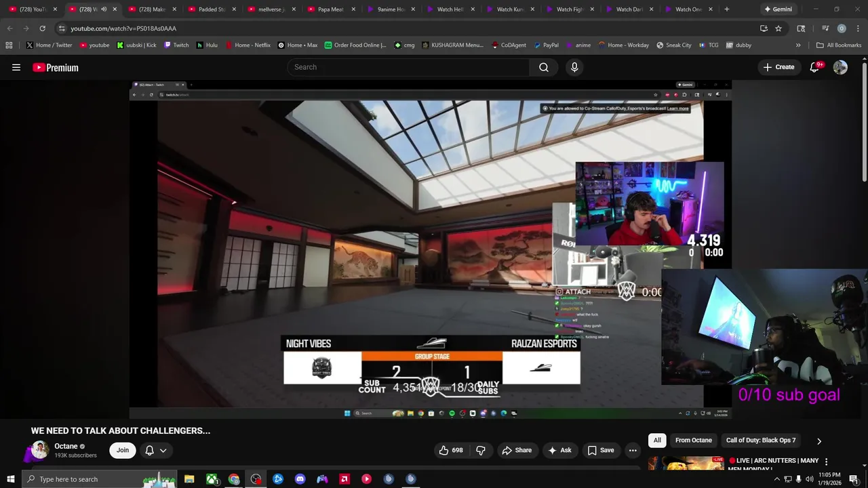
Task: Open Hulu bookmark
Action: 207,45
